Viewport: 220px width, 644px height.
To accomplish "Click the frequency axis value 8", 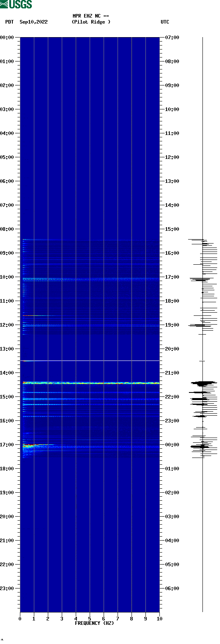I will tap(132, 619).
